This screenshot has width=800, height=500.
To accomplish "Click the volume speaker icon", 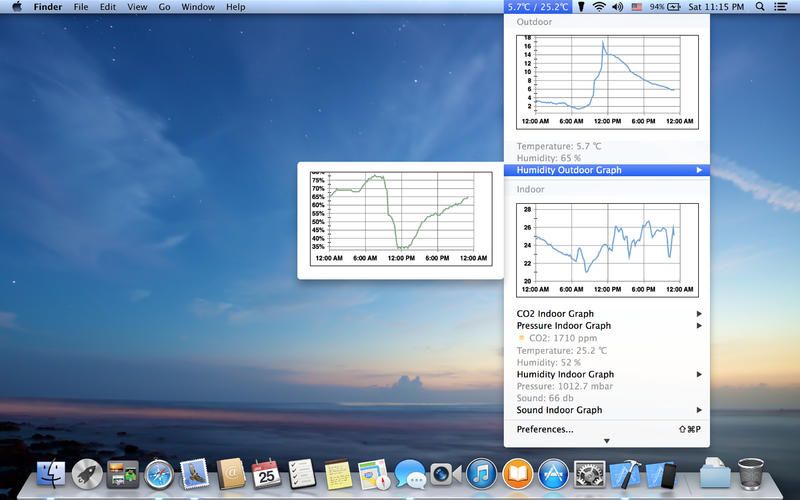I will coord(616,7).
